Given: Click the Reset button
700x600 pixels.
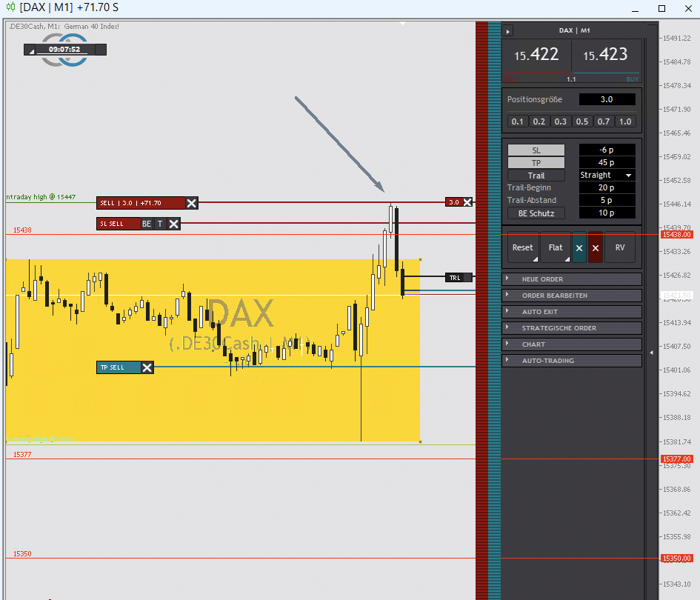Looking at the screenshot, I should 523,247.
